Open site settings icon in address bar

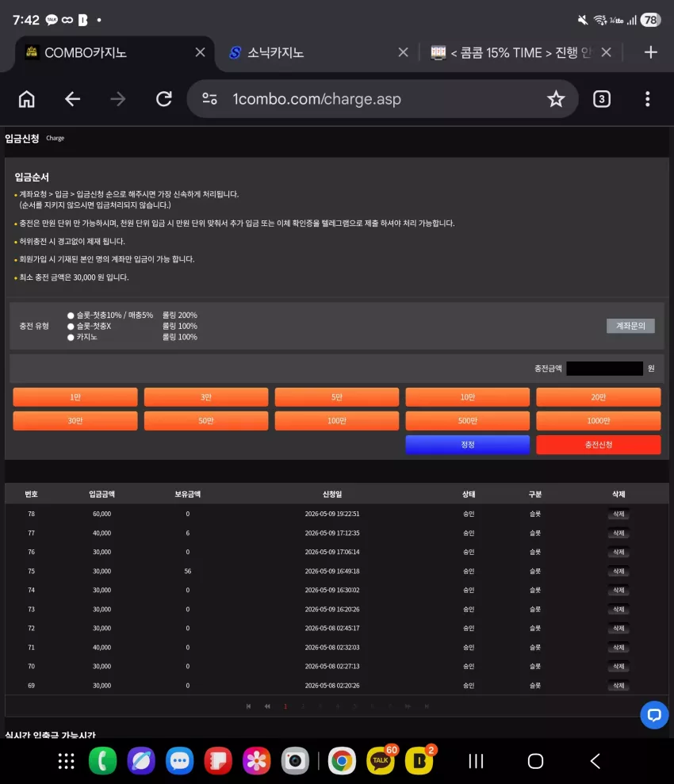209,99
